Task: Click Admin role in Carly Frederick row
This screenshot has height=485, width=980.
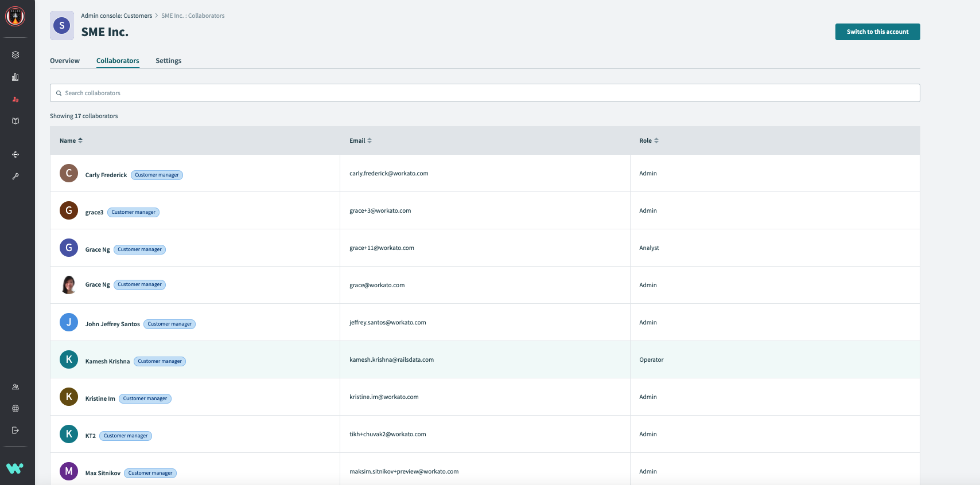Action: click(x=648, y=173)
